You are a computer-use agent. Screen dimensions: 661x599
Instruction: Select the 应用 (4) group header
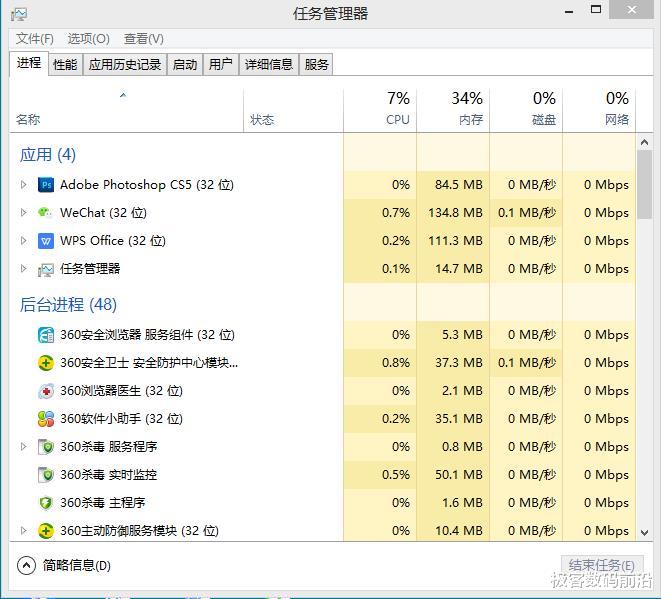pos(48,155)
